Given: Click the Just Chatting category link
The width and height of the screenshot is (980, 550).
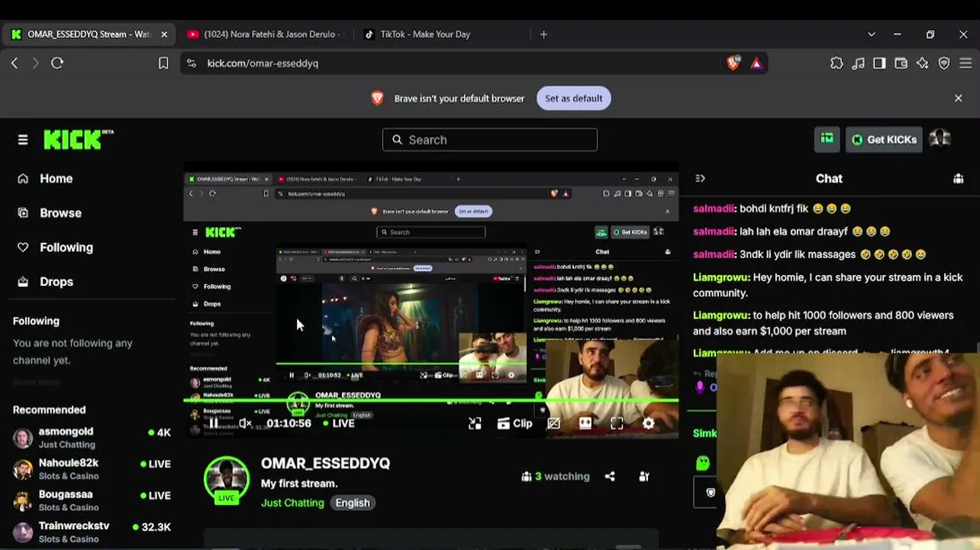Looking at the screenshot, I should pos(292,503).
